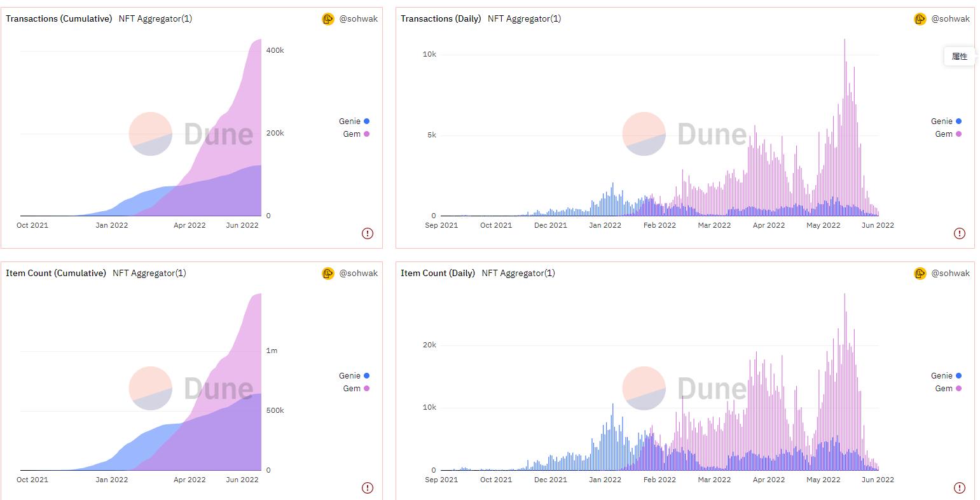The width and height of the screenshot is (980, 500).
Task: Open the Transactions (Daily) chart title
Action: (441, 19)
